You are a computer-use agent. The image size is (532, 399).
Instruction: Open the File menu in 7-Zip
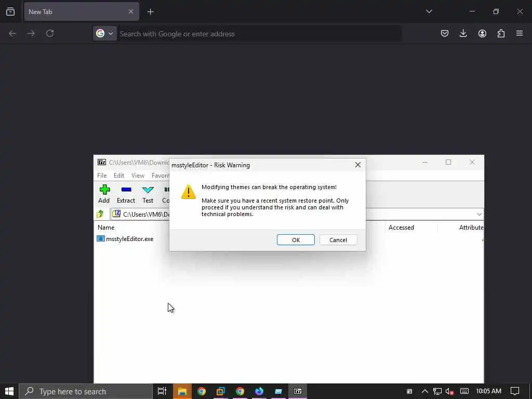point(102,176)
